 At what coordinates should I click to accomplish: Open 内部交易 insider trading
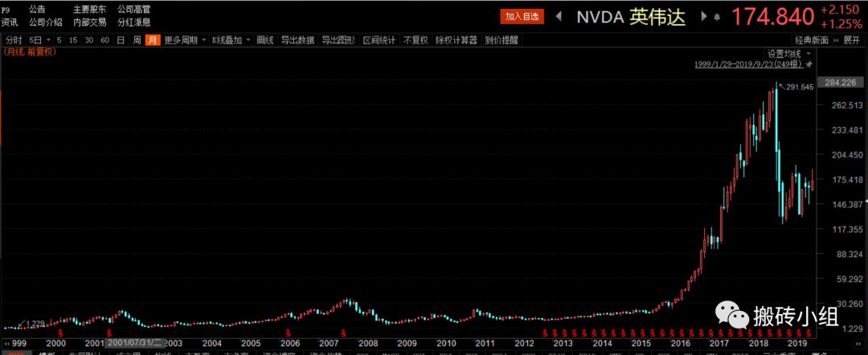(x=90, y=22)
